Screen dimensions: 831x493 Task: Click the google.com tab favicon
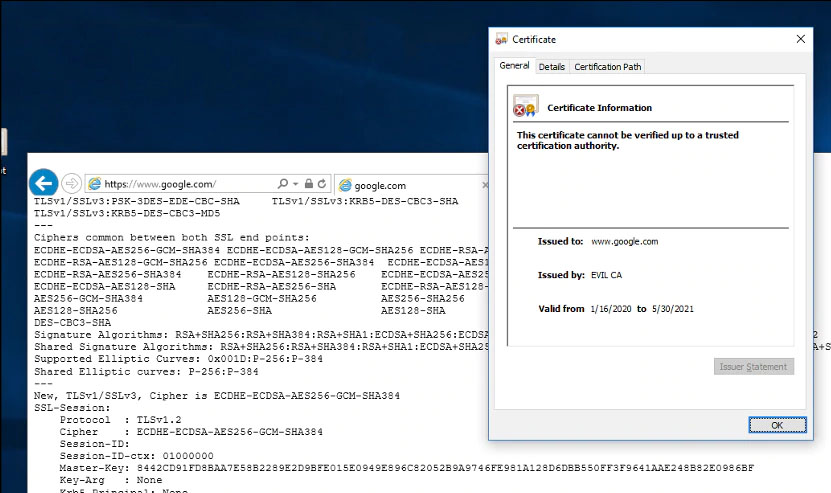[345, 185]
